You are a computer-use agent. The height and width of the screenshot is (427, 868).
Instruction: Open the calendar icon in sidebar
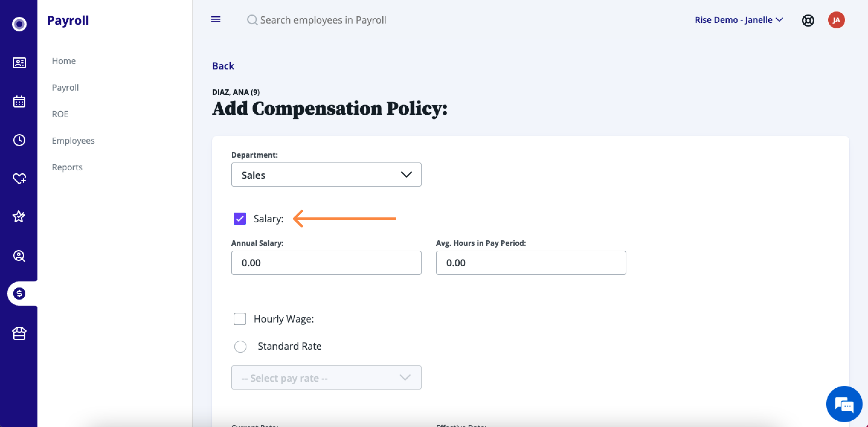[x=19, y=101]
